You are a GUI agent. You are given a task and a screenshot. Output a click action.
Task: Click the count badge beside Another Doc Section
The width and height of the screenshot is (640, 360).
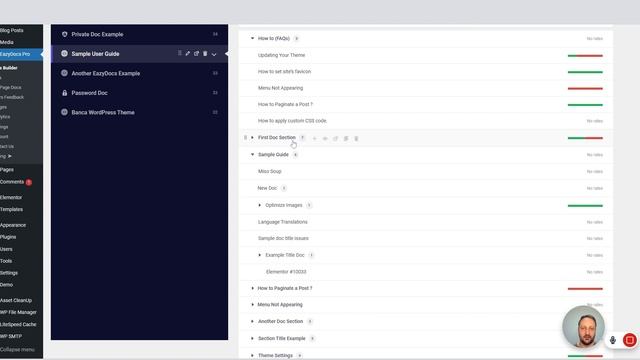point(310,322)
